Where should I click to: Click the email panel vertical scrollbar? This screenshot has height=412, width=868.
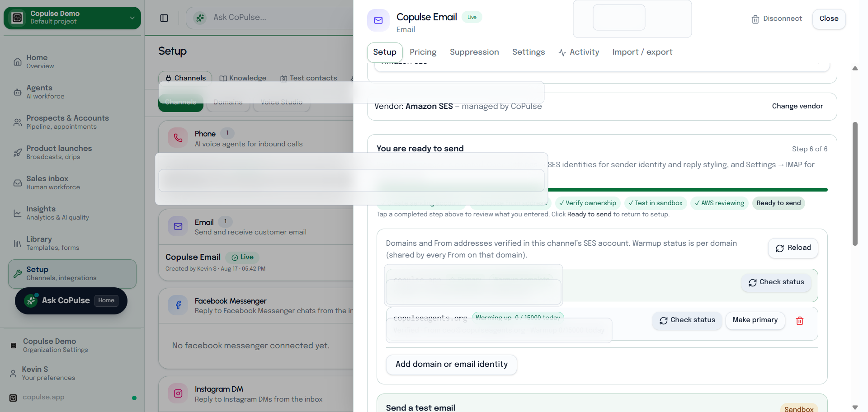855,183
